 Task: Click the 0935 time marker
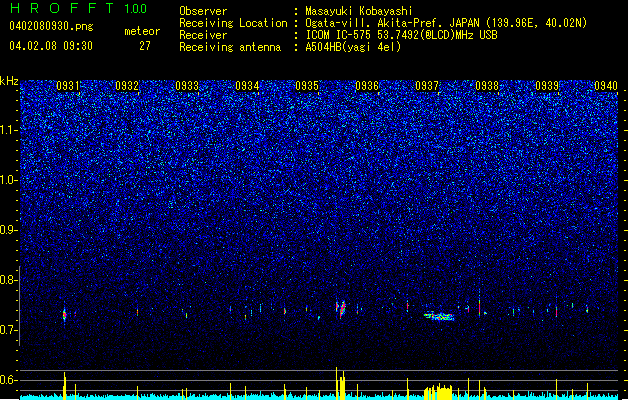(x=307, y=86)
